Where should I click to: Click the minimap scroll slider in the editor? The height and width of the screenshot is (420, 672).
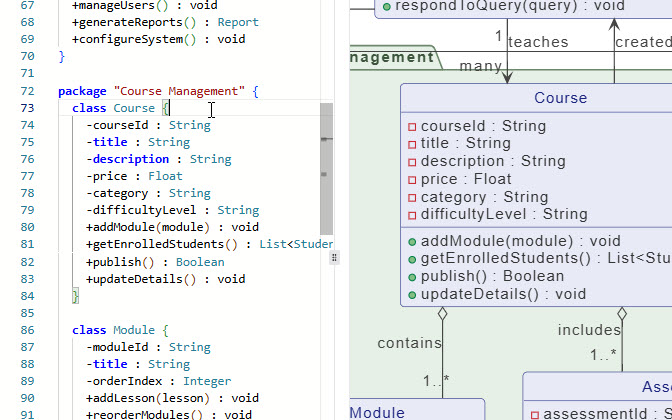327,169
